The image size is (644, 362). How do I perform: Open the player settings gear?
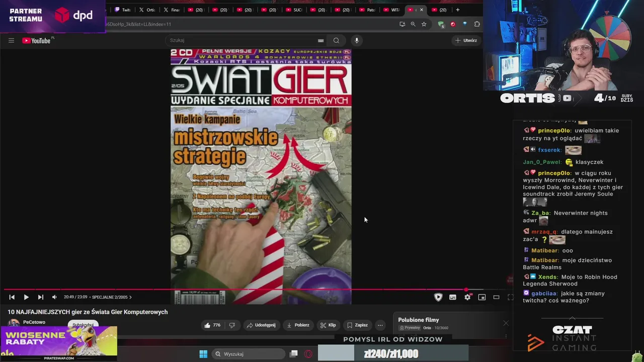coord(467,297)
